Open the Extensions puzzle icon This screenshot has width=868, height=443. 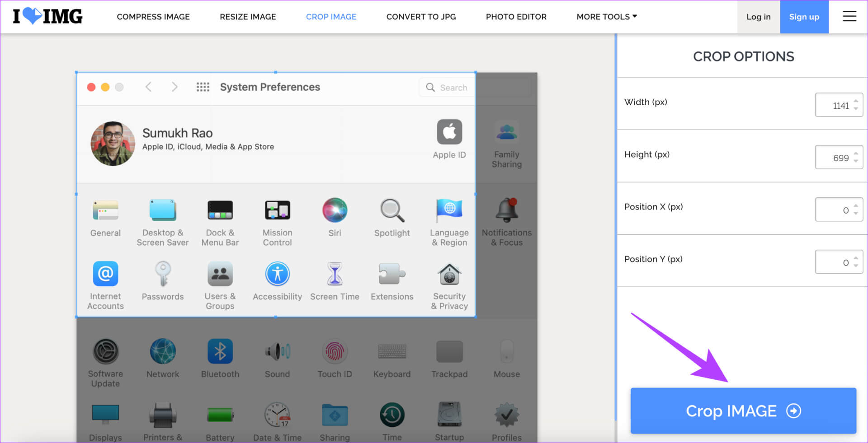tap(392, 274)
